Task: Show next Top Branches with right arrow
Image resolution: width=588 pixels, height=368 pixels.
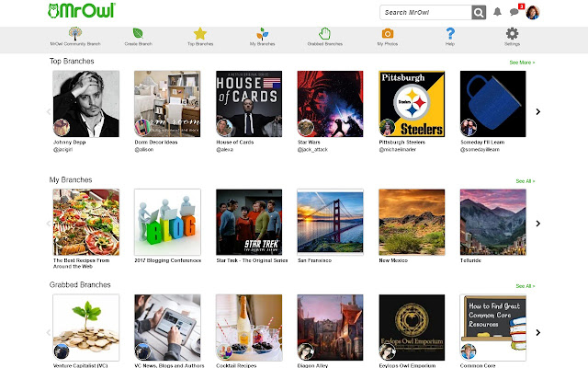Action: pyautogui.click(x=538, y=111)
